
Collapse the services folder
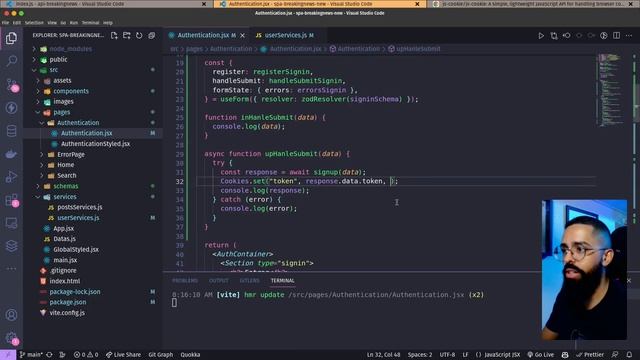tap(64, 197)
